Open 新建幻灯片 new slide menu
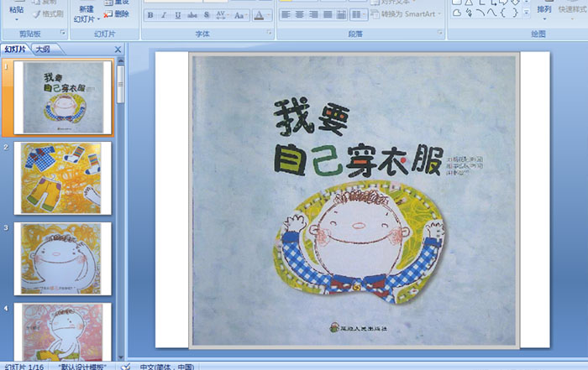This screenshot has height=370, width=588. point(87,14)
